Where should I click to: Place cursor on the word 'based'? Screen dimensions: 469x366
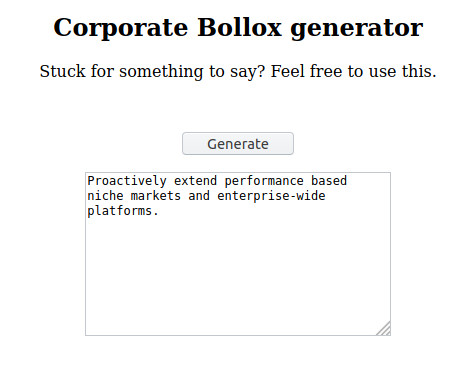[x=329, y=181]
